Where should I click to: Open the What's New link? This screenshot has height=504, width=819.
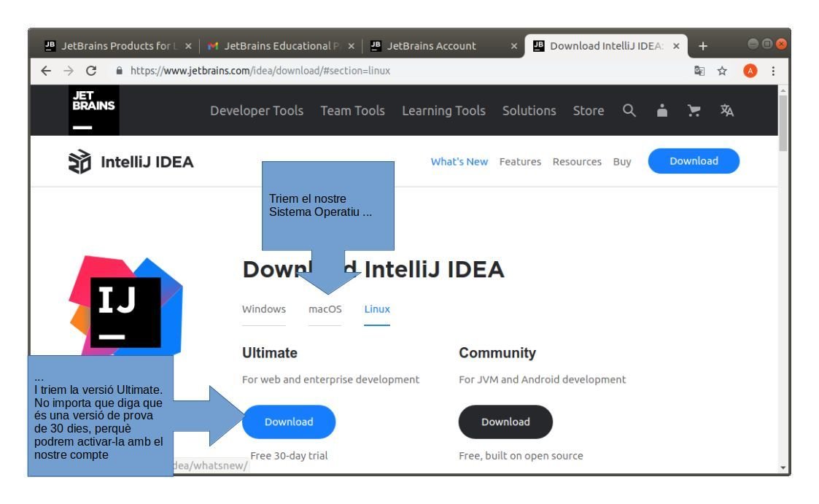click(459, 162)
